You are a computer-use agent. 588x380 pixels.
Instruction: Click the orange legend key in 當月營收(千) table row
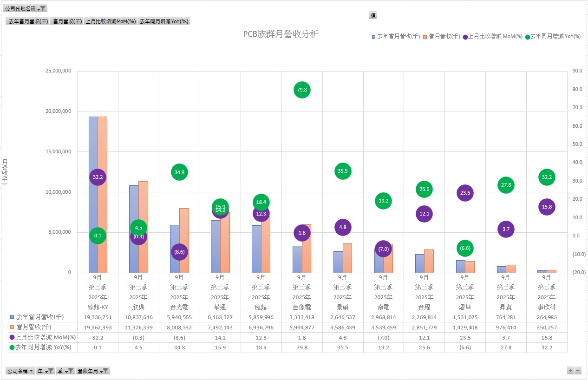(x=12, y=327)
